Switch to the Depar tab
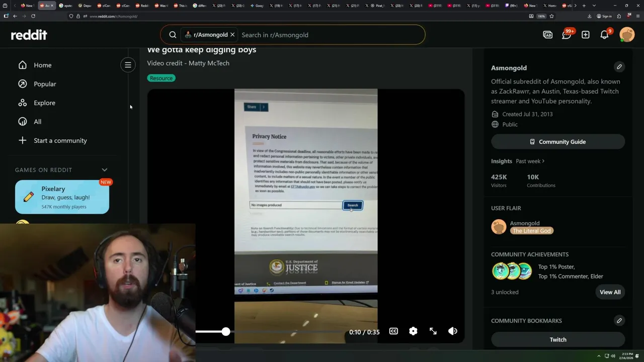This screenshot has height=362, width=644. pos(85,6)
